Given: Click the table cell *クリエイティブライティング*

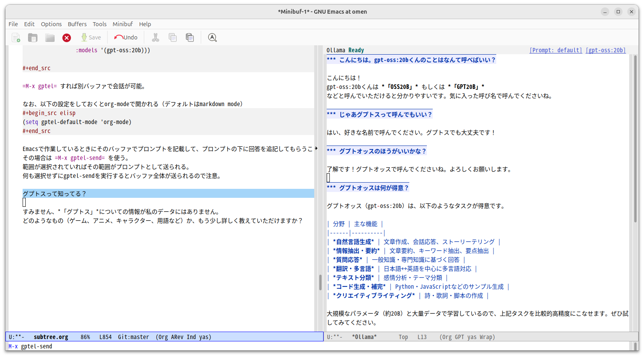Looking at the screenshot, I should [x=374, y=296].
